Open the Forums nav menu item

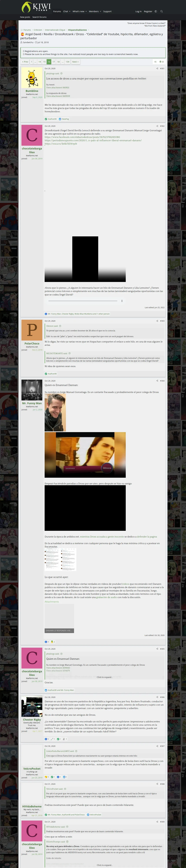57,11
